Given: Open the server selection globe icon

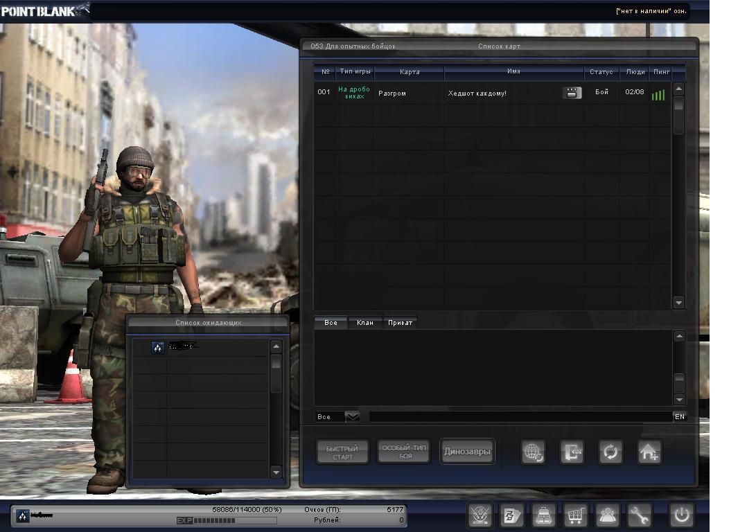Looking at the screenshot, I should pyautogui.click(x=533, y=452).
